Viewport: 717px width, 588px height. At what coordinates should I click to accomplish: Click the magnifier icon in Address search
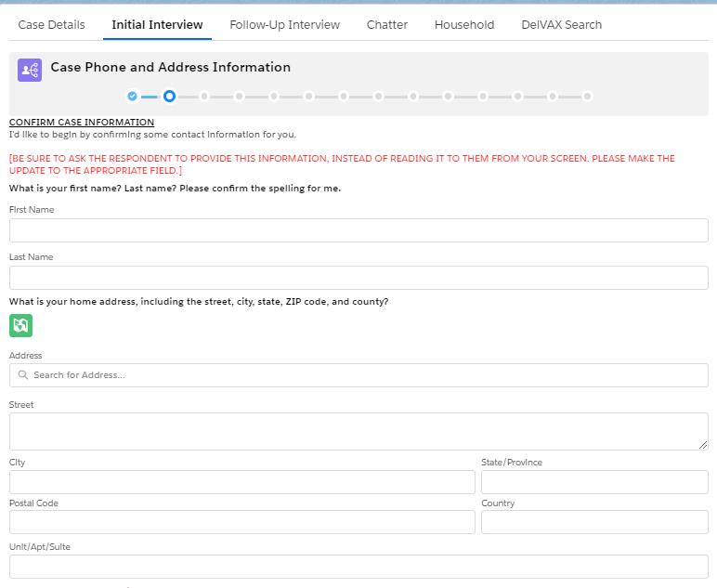[23, 375]
